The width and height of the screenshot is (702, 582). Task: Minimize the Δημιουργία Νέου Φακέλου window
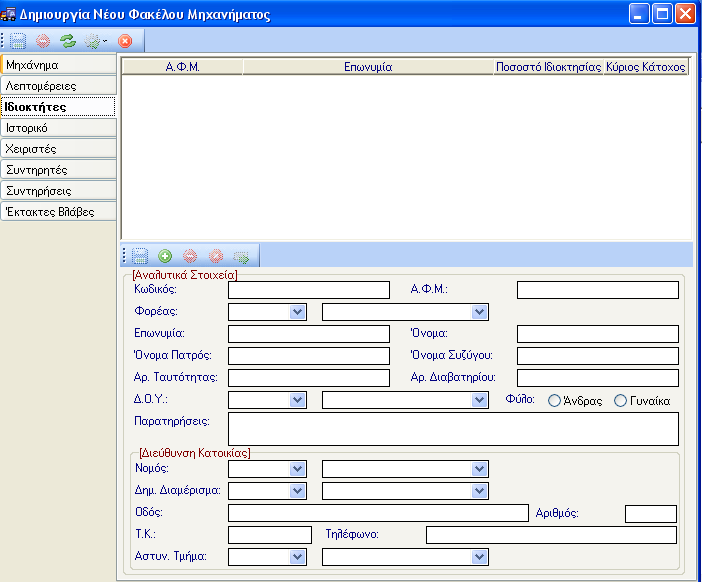click(x=639, y=13)
